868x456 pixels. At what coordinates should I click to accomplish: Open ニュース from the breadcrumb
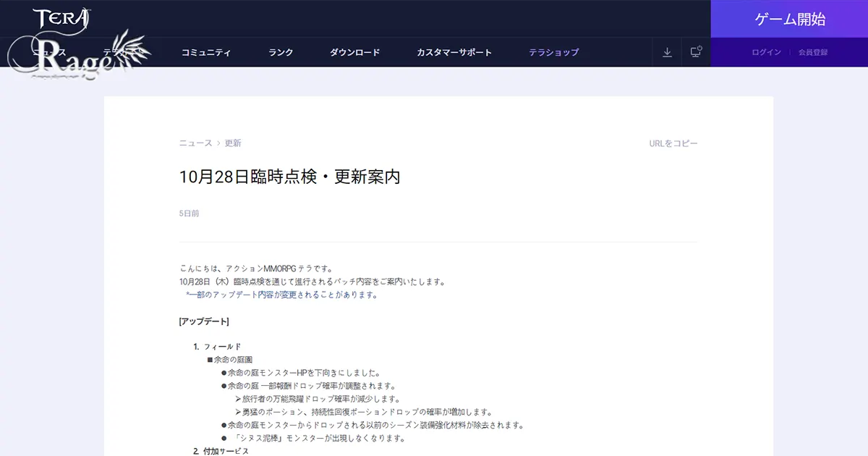point(194,143)
